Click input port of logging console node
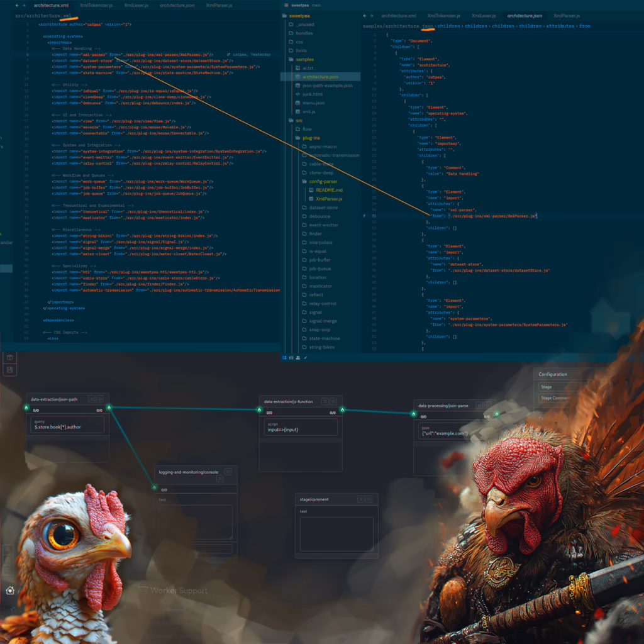Image resolution: width=644 pixels, height=644 pixels. tap(154, 486)
